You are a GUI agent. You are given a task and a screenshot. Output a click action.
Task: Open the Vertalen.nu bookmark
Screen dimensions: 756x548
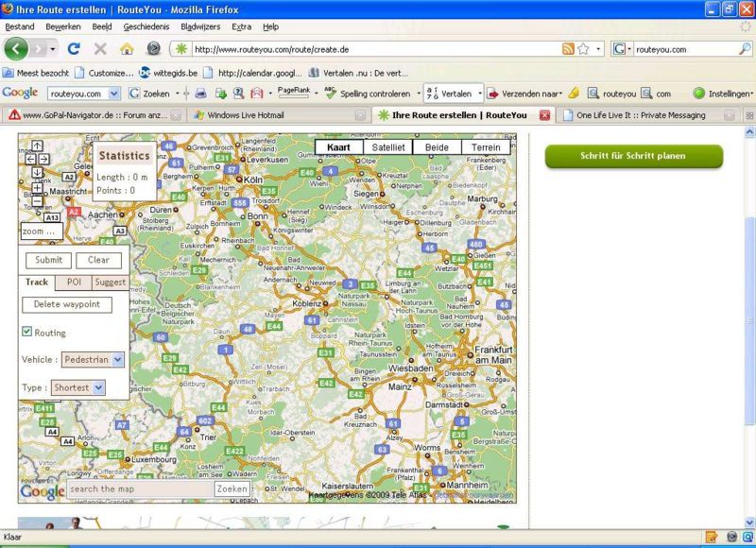(358, 74)
